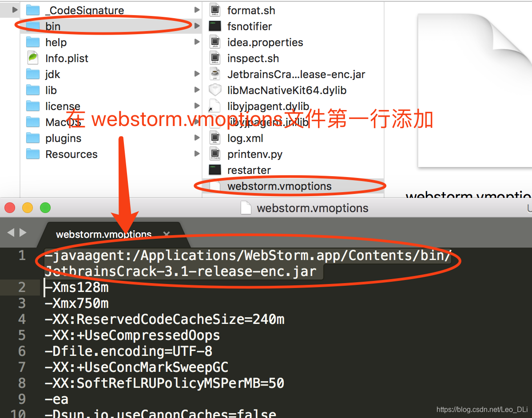Viewport: 532px width, 418px height.
Task: Click the fsnotifier executable icon
Action: (215, 26)
